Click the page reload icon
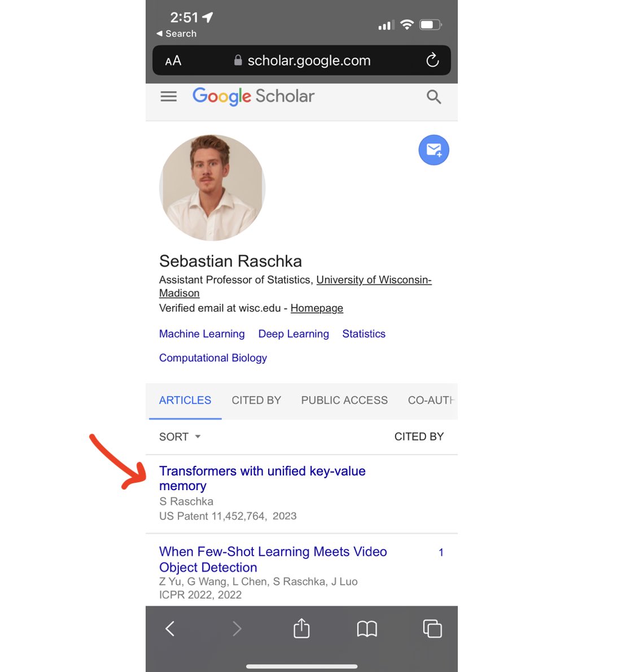This screenshot has height=672, width=639. pyautogui.click(x=432, y=60)
